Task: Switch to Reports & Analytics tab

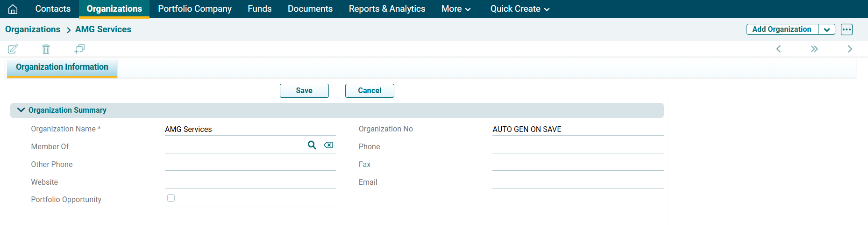Action: pos(387,9)
